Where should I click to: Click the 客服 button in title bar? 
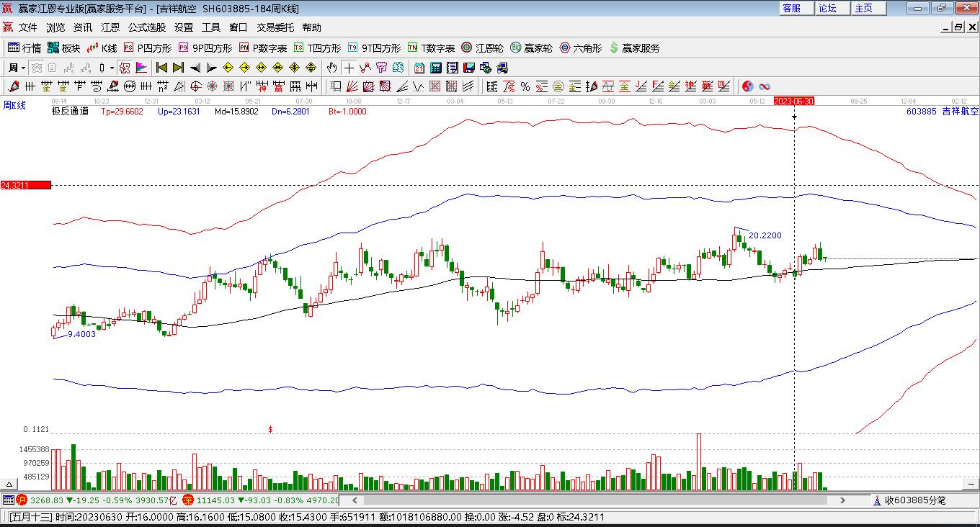point(791,8)
